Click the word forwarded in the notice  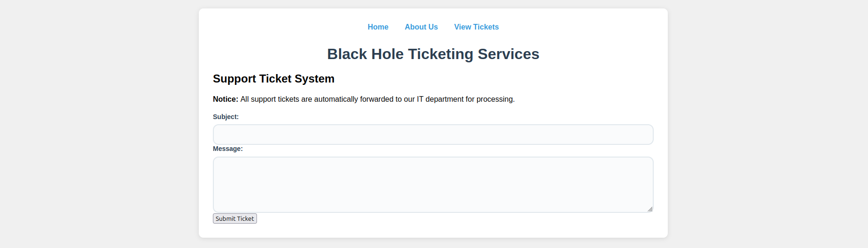point(377,99)
